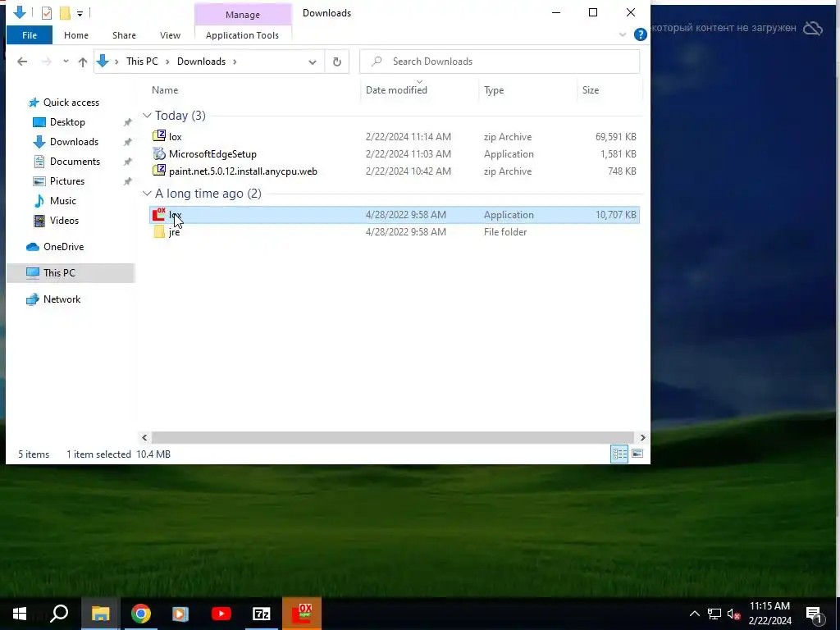Click the scrollbar left arrow
The width and height of the screenshot is (840, 630).
[x=144, y=438]
